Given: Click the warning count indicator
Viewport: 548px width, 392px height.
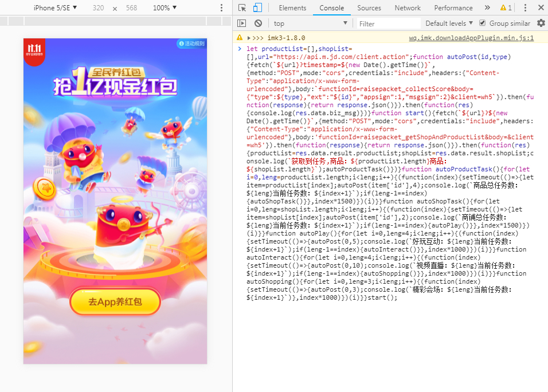Looking at the screenshot, I should tap(506, 7).
